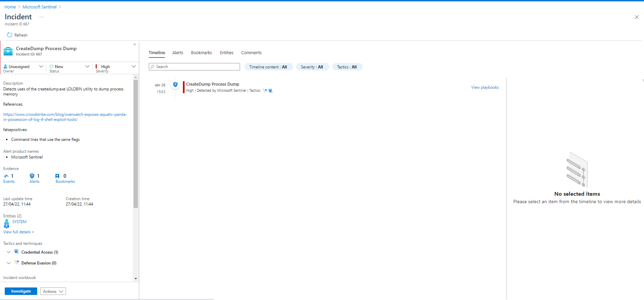This screenshot has width=644, height=300.
Task: Collapse the incident details panel
Action: (135, 44)
